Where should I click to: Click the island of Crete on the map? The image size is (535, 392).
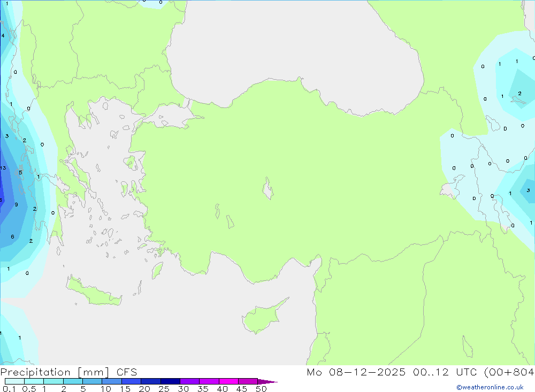tap(94, 294)
